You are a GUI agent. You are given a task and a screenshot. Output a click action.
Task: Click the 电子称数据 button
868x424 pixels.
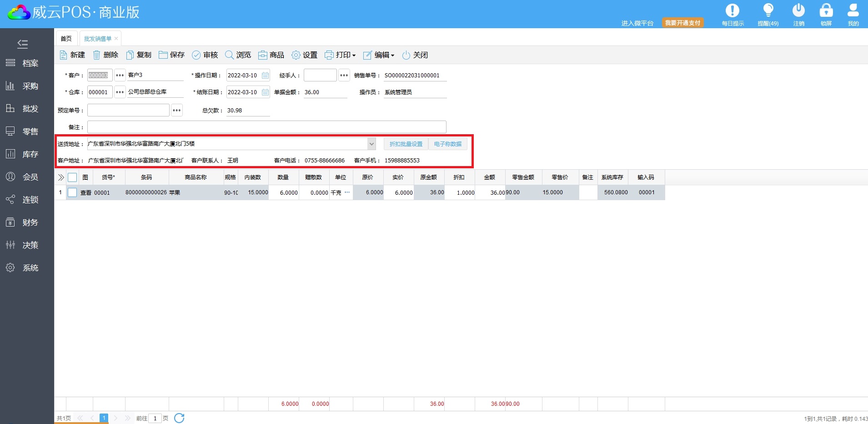coord(447,144)
